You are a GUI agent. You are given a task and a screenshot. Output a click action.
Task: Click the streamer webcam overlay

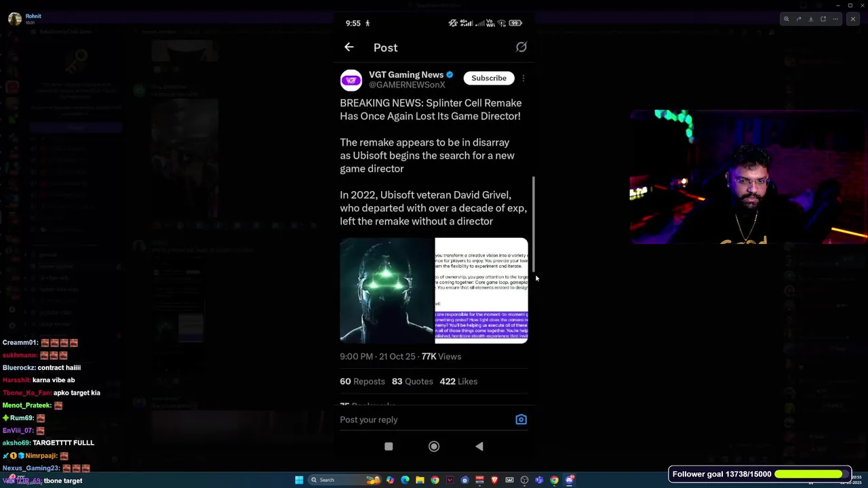tap(749, 177)
